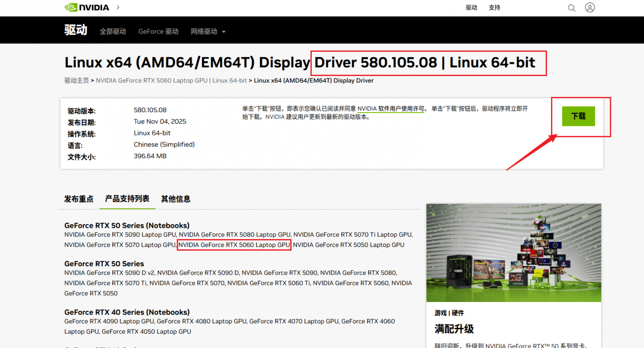Viewport: 644px width, 348px height.
Task: Click the 满配升级 promo heading
Action: [x=454, y=329]
